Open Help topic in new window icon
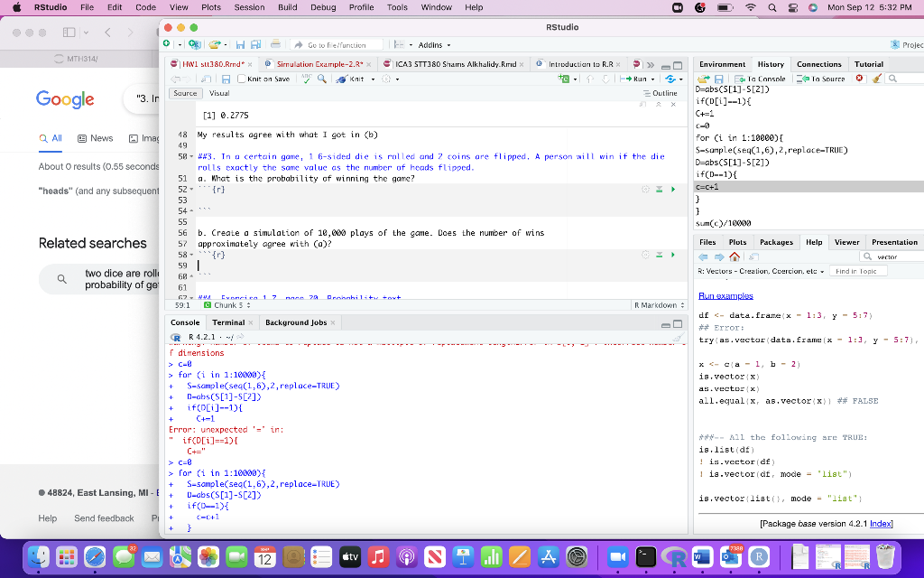 [753, 256]
